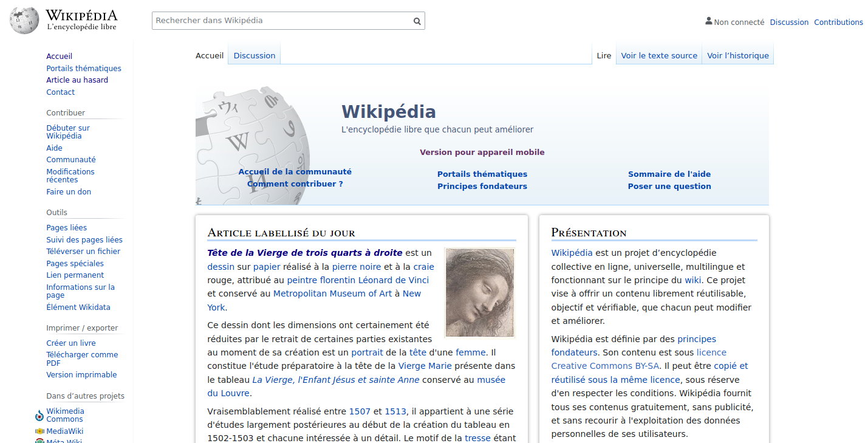
Task: Follow the pierre noire link
Action: [x=357, y=267]
